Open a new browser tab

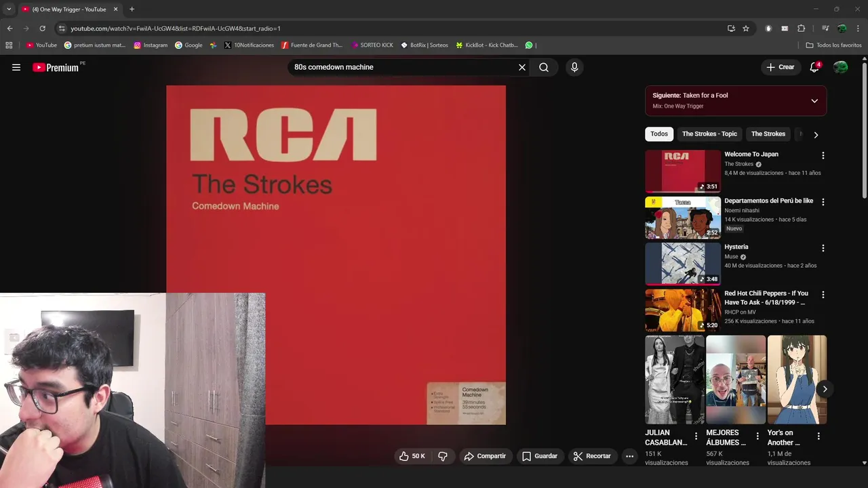pyautogui.click(x=132, y=9)
